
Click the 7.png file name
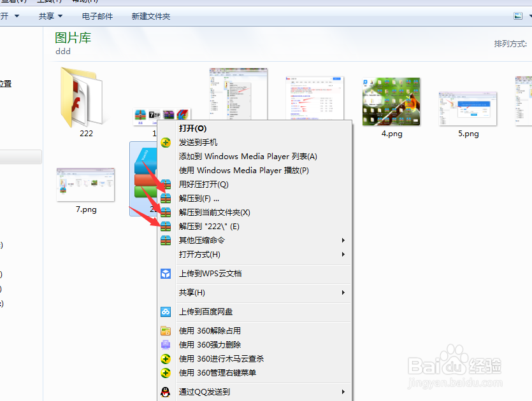86,209
